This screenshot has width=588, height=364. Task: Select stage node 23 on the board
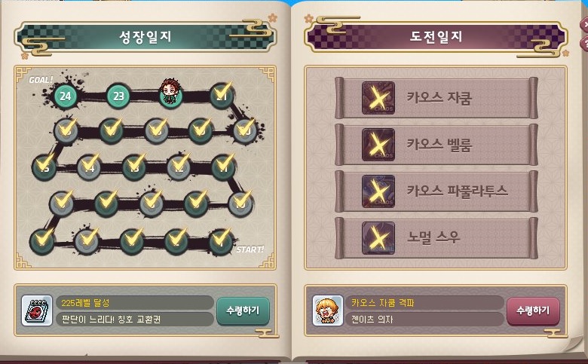[118, 96]
